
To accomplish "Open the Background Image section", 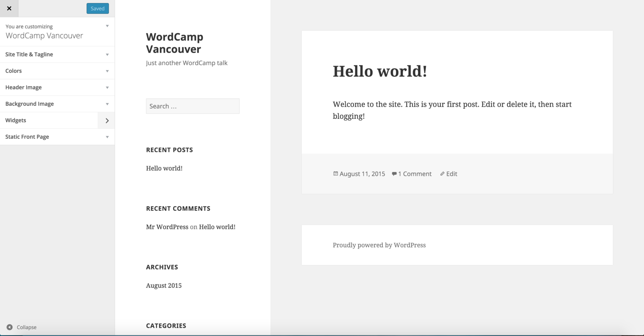I will click(57, 104).
